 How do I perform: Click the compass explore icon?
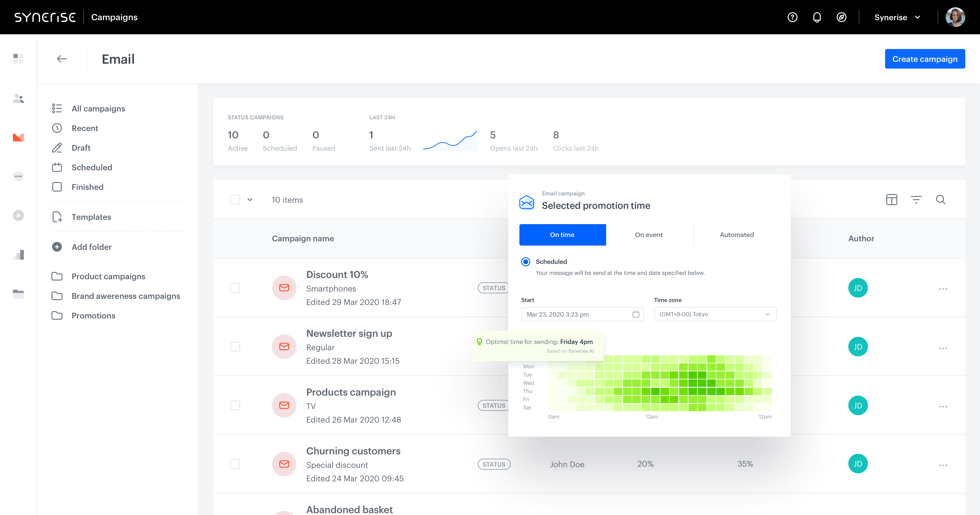(x=842, y=17)
